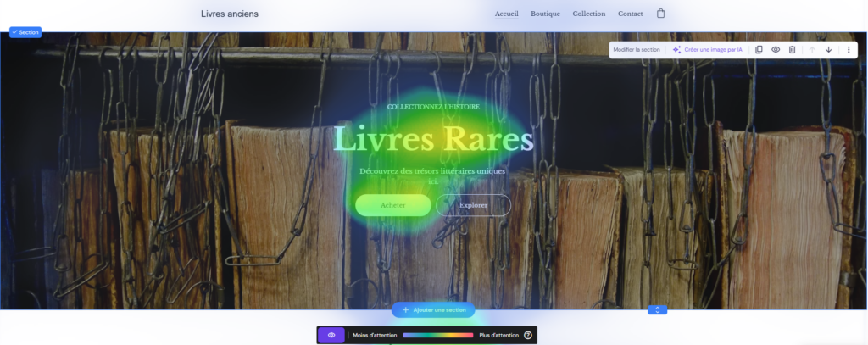
Task: Click the section height resize handle
Action: (657, 310)
